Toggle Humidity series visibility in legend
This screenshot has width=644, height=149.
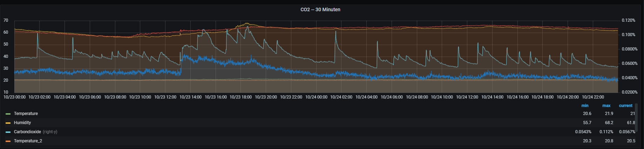[22, 123]
